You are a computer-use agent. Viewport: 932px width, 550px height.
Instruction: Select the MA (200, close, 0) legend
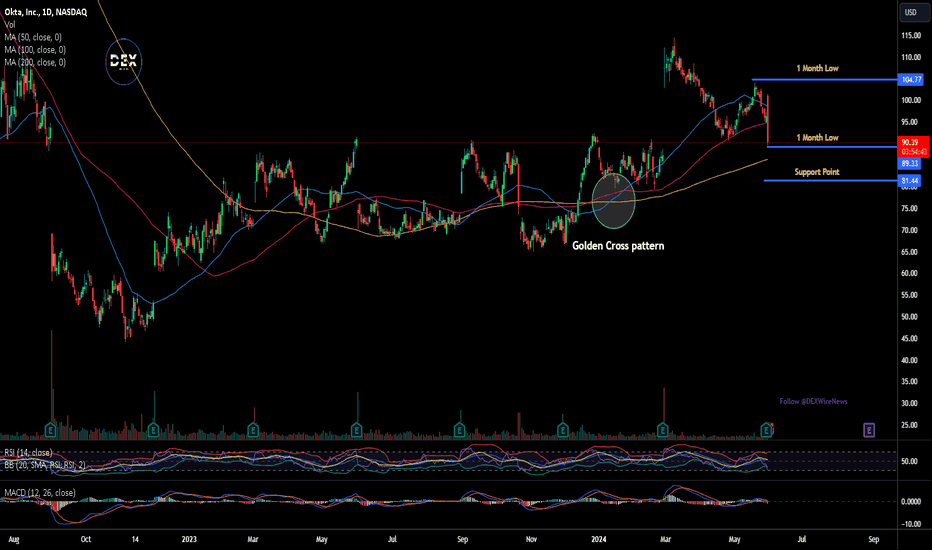click(35, 62)
